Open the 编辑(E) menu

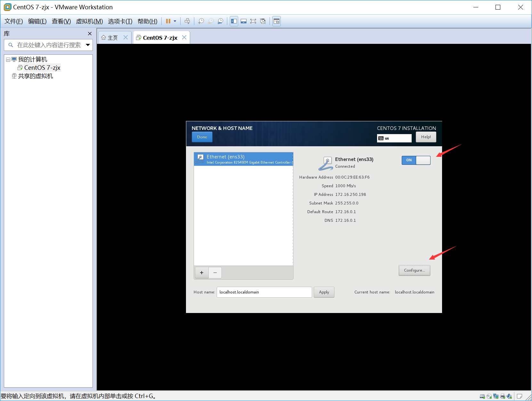(x=37, y=21)
